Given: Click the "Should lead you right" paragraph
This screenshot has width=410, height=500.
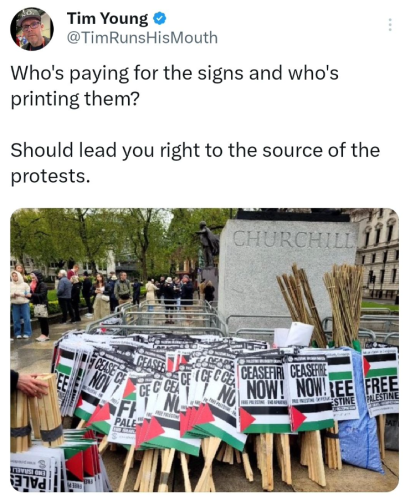Looking at the screenshot, I should pos(195,163).
